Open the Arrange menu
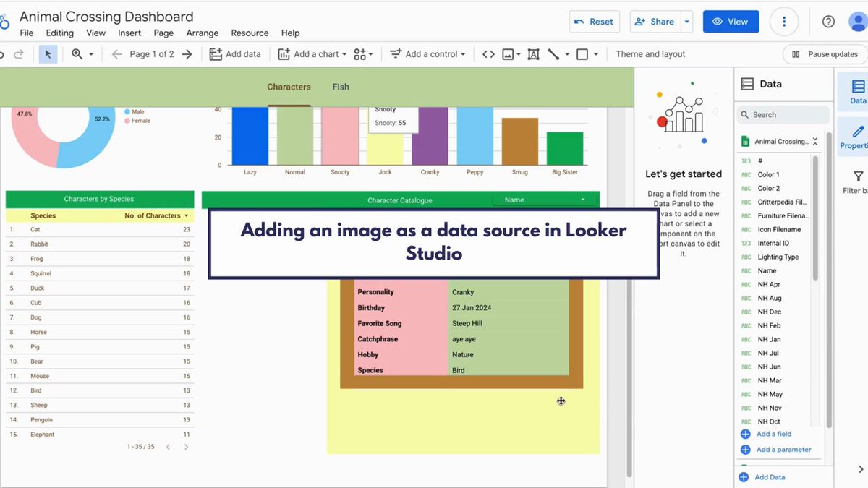The image size is (868, 488). click(x=203, y=33)
